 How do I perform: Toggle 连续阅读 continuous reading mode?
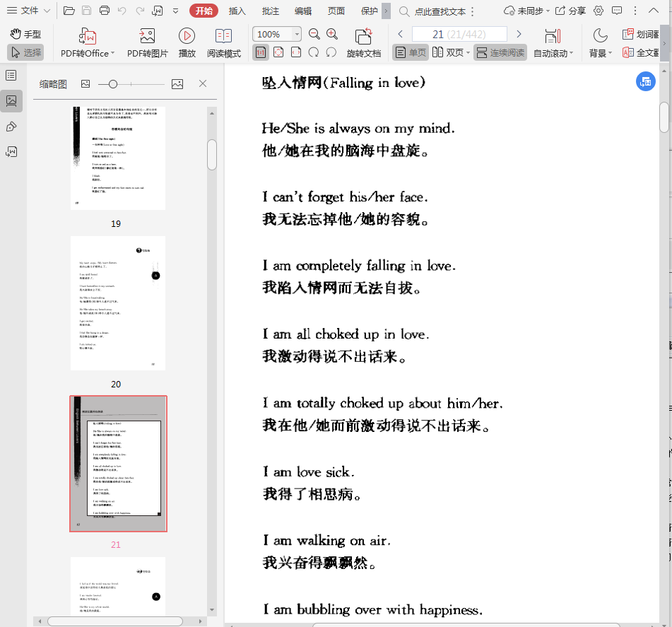[500, 52]
